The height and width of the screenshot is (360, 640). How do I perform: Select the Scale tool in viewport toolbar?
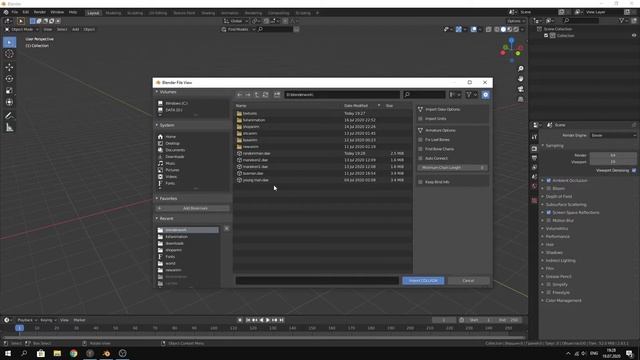coord(9,91)
